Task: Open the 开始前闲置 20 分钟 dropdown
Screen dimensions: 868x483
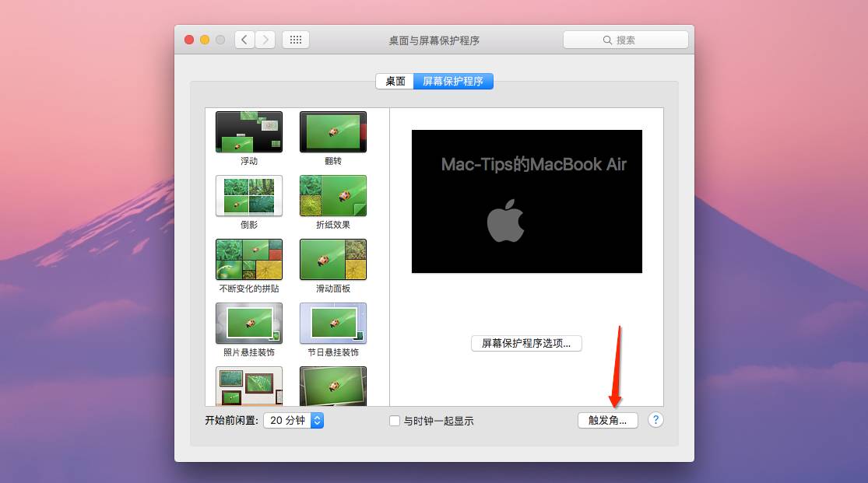Action: tap(293, 420)
